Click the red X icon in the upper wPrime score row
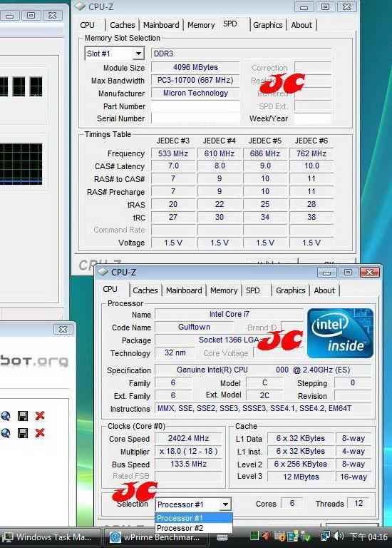The width and height of the screenshot is (392, 548). (x=40, y=415)
